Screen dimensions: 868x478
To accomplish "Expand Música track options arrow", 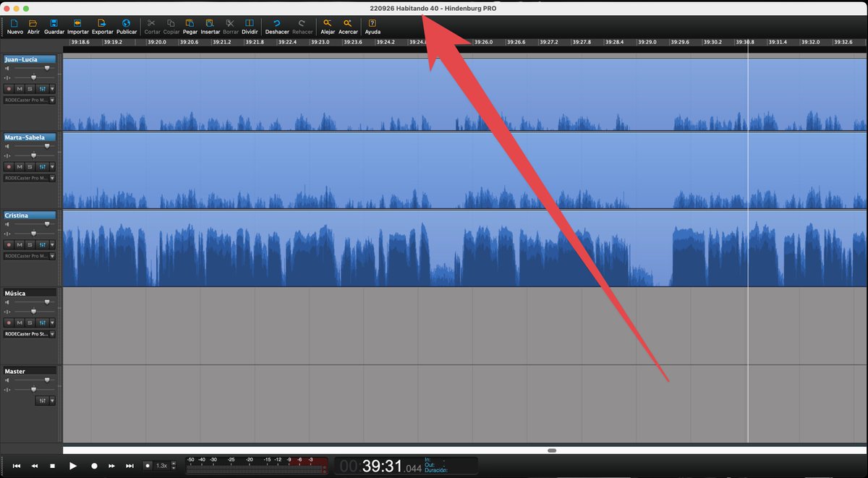I will pos(52,323).
